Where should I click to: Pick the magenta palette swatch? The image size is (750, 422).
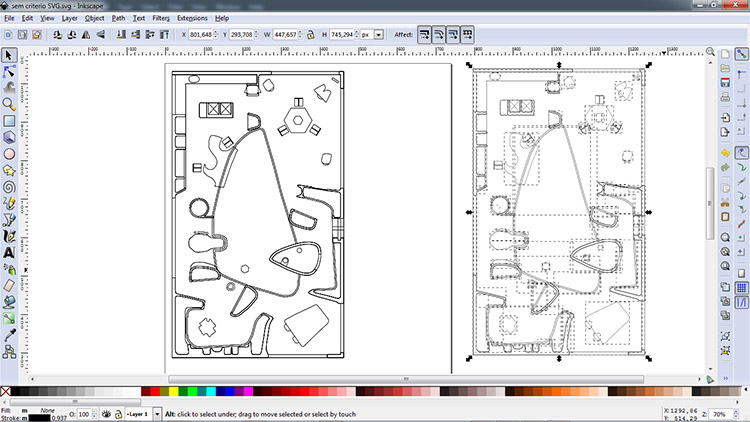click(248, 391)
